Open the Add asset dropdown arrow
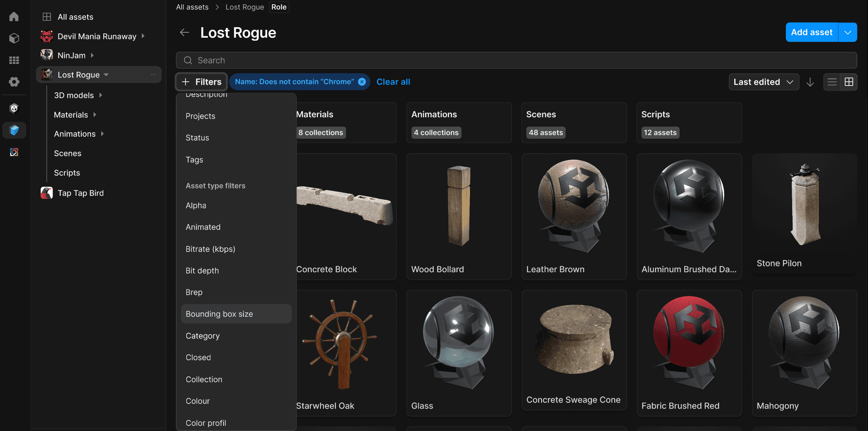 click(x=847, y=32)
